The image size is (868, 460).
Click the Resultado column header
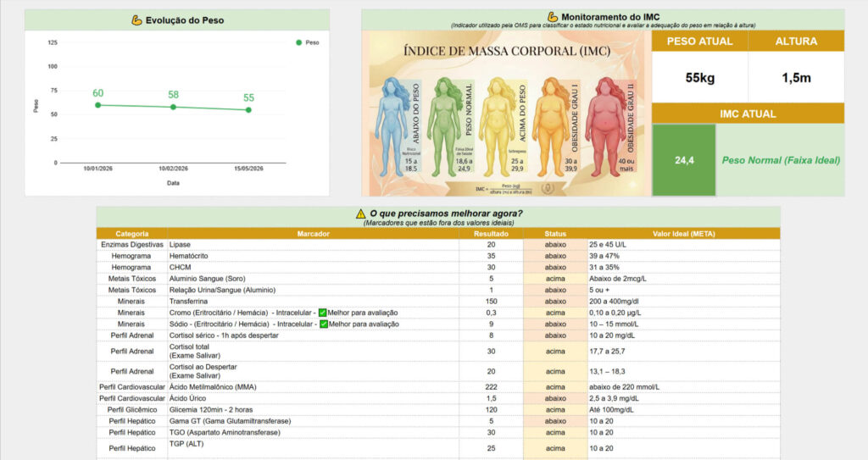(491, 234)
